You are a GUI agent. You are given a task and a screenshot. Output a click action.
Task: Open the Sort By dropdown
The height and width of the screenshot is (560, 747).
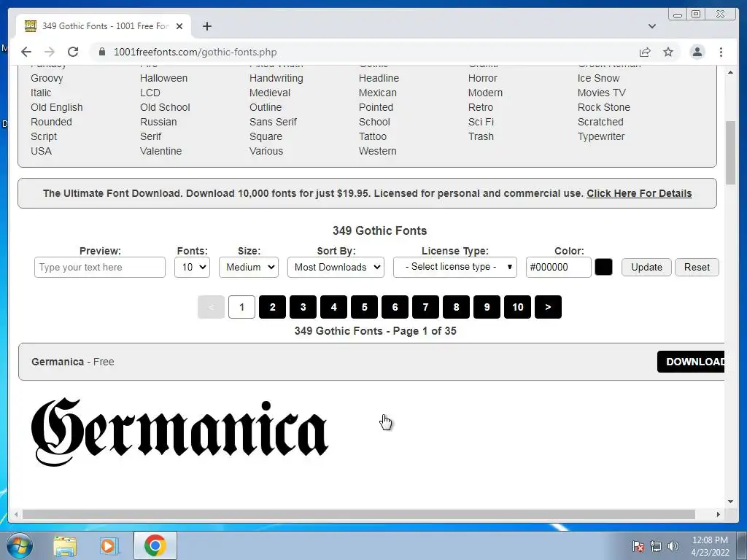pyautogui.click(x=336, y=267)
